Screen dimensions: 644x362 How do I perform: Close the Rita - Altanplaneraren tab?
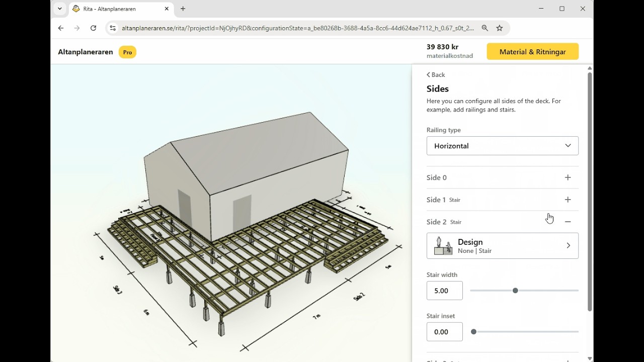tap(167, 9)
